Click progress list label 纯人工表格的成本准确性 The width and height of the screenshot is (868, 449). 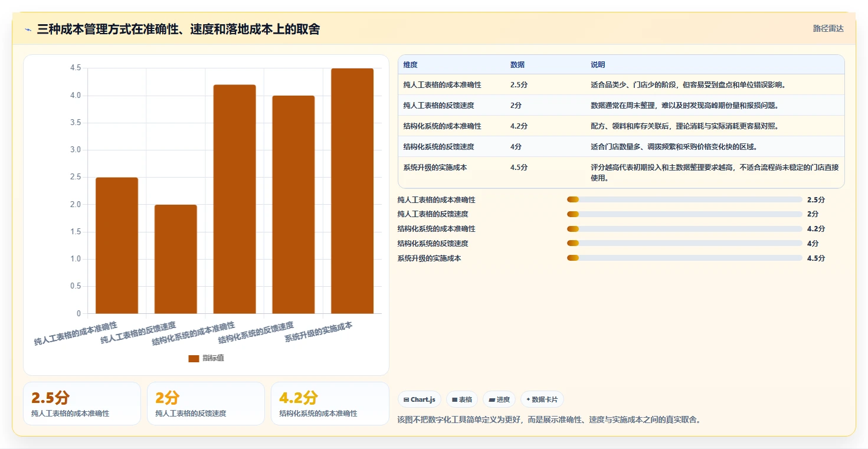point(437,200)
